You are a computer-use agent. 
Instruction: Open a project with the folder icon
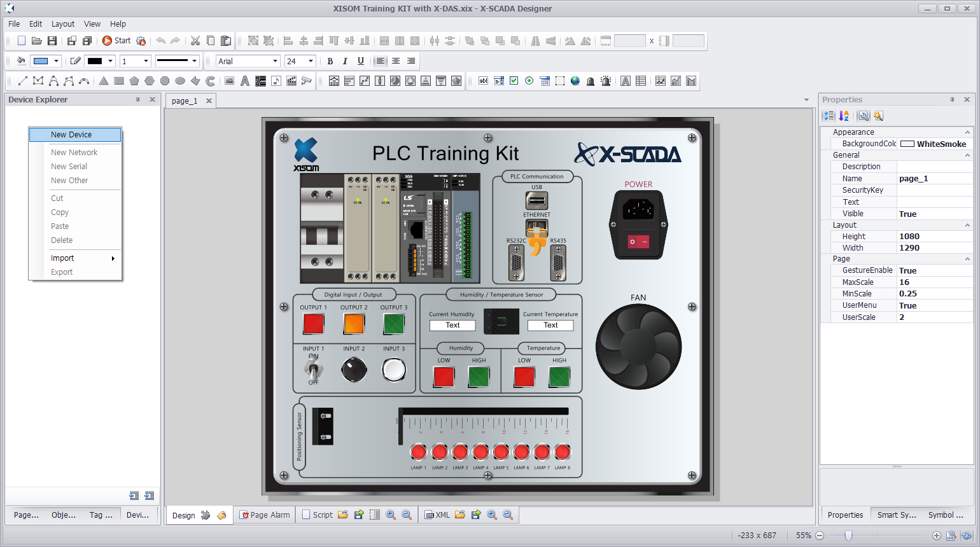pos(37,41)
